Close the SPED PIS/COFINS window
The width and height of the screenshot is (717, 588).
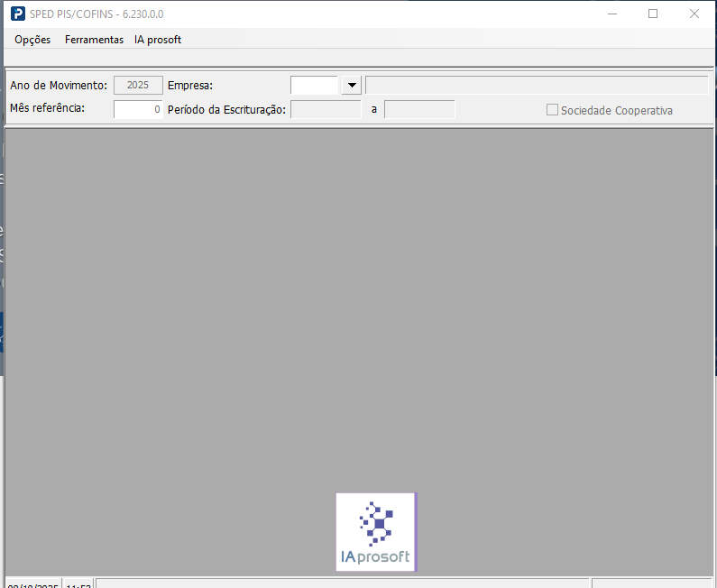pyautogui.click(x=694, y=14)
